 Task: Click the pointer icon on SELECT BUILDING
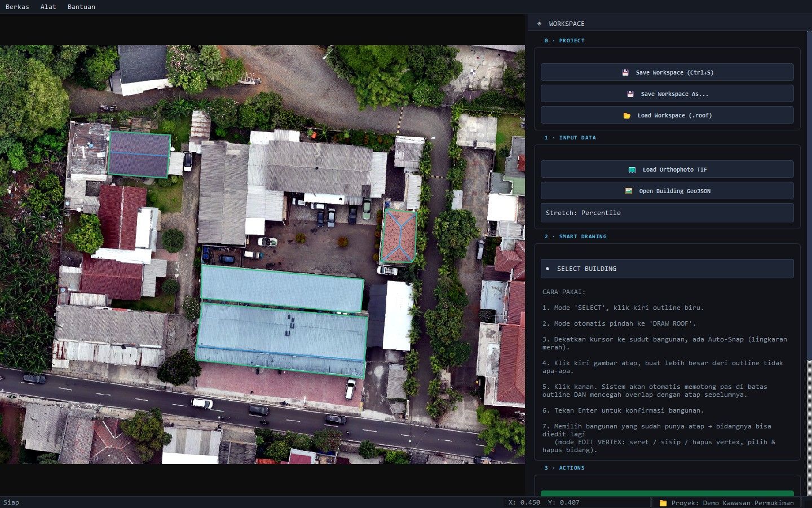548,269
